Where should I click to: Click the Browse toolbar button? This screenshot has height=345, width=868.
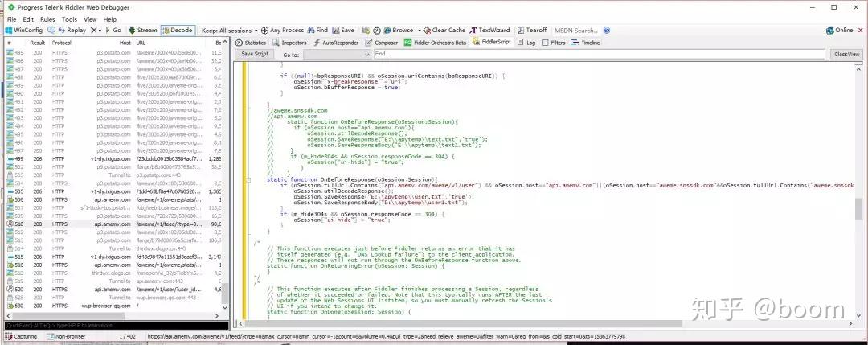coord(399,30)
